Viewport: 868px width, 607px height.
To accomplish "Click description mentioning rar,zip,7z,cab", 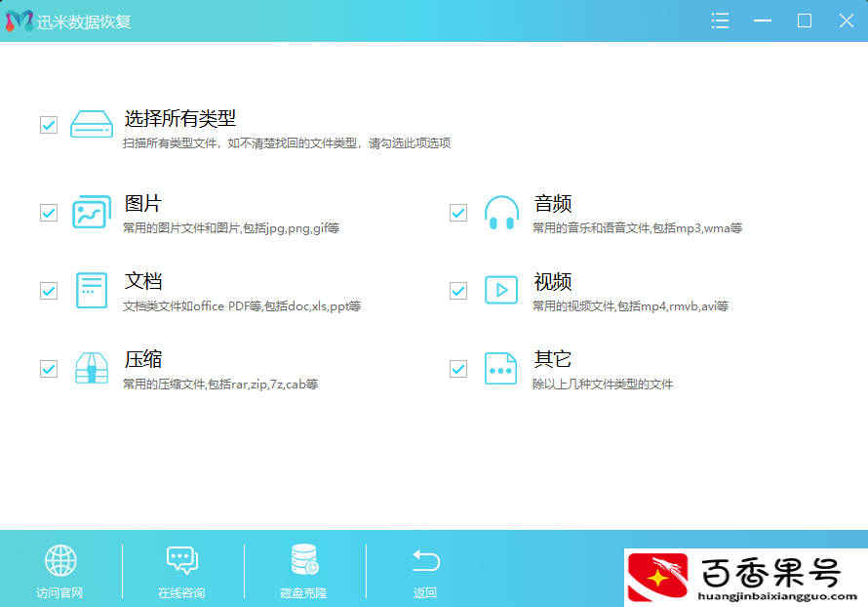I will [220, 384].
